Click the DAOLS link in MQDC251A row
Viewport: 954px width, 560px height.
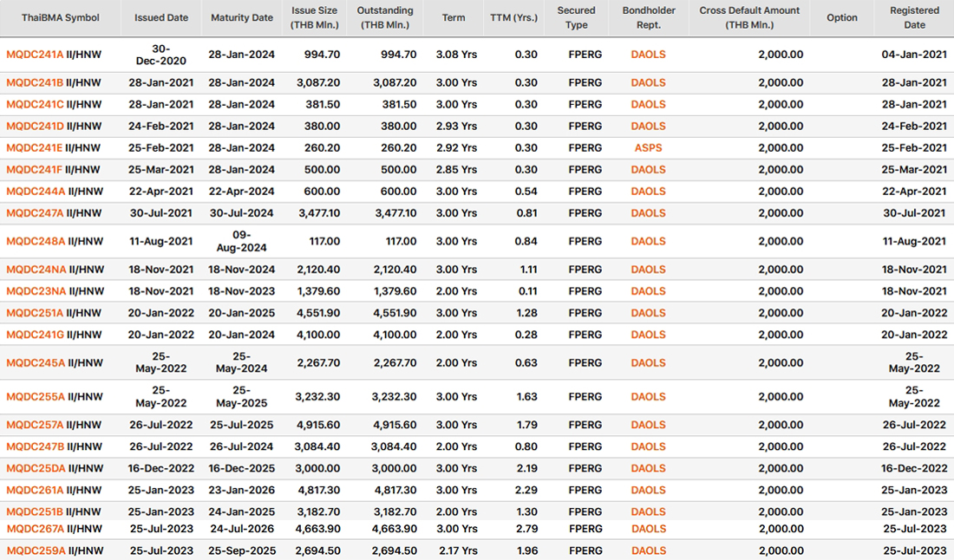[648, 313]
